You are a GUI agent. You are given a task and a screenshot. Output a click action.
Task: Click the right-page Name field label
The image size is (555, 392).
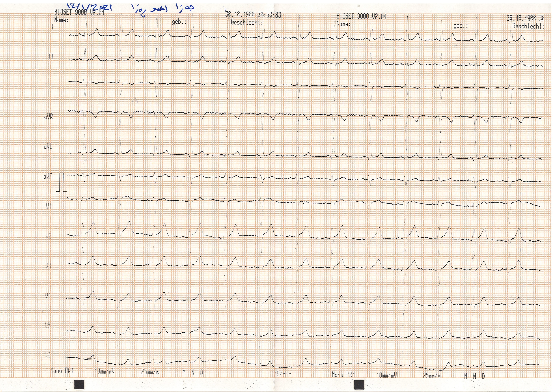(x=343, y=24)
